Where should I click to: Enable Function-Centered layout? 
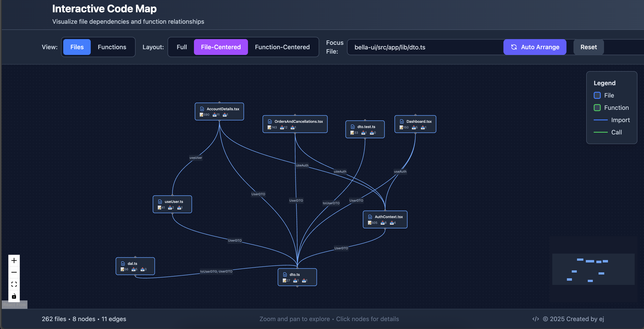click(282, 47)
